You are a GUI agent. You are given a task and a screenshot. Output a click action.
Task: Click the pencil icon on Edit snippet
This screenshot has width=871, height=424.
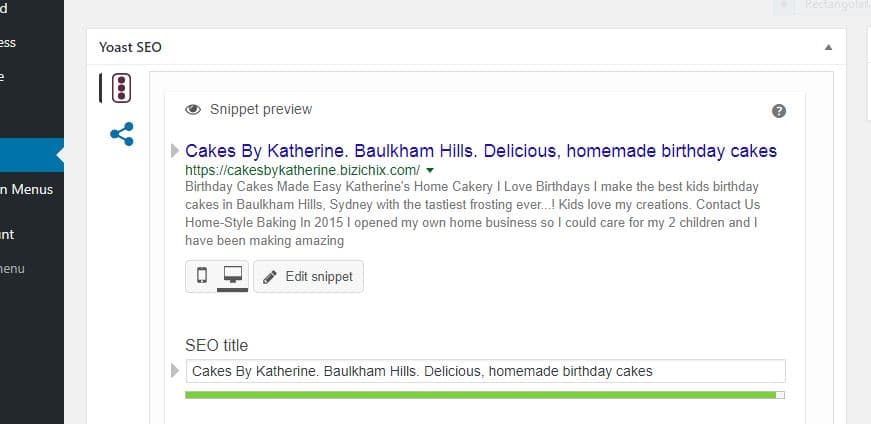(270, 277)
